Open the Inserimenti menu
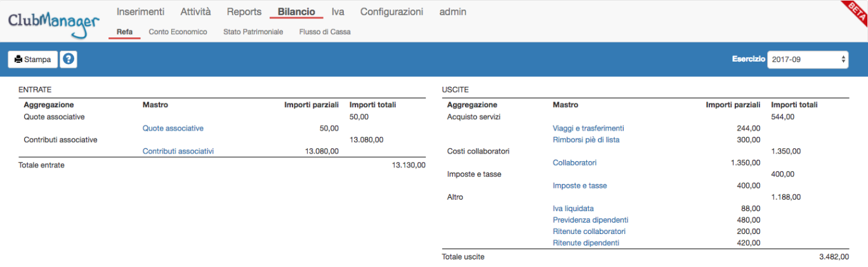This screenshot has height=267, width=868. 140,11
